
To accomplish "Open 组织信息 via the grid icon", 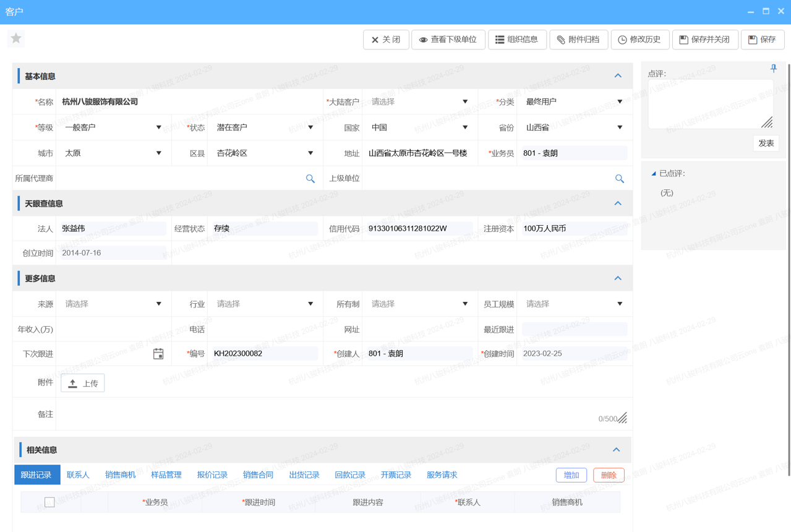I will pos(517,39).
